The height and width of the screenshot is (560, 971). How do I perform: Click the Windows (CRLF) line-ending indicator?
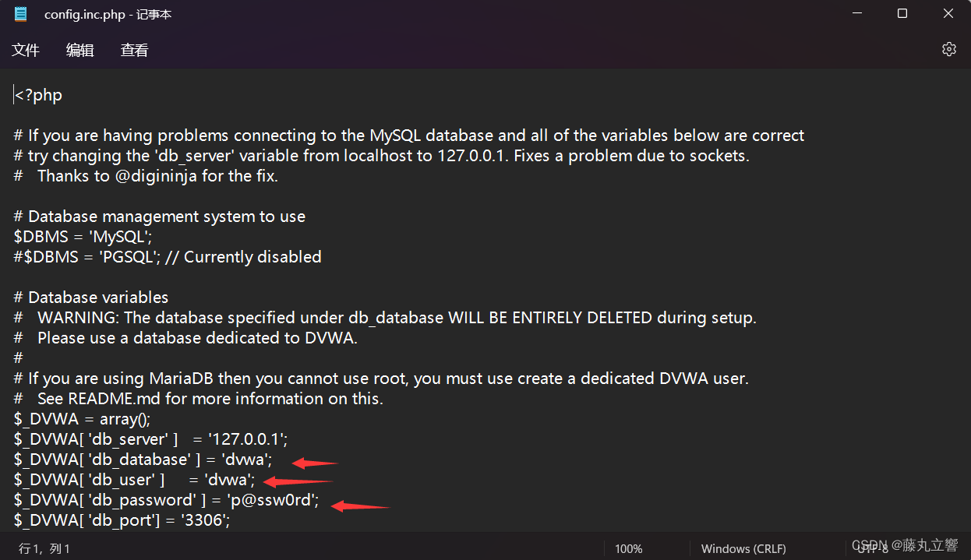click(x=743, y=548)
